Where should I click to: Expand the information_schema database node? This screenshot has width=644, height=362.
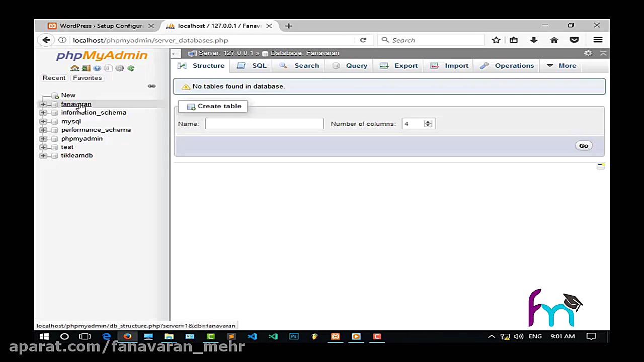(x=43, y=113)
